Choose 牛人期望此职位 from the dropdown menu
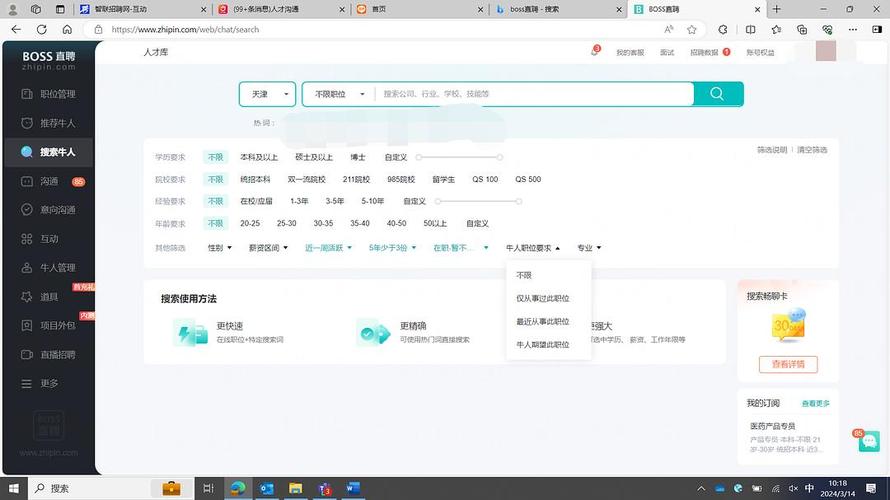890x500 pixels. pos(542,345)
